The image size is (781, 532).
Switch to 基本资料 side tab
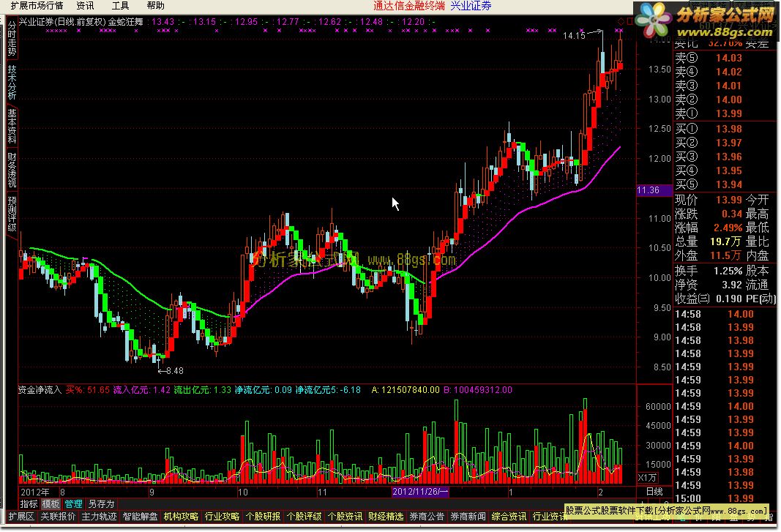pyautogui.click(x=12, y=126)
